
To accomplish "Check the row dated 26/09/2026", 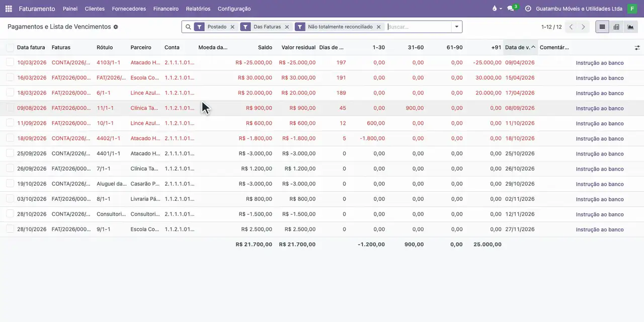I will [x=10, y=169].
